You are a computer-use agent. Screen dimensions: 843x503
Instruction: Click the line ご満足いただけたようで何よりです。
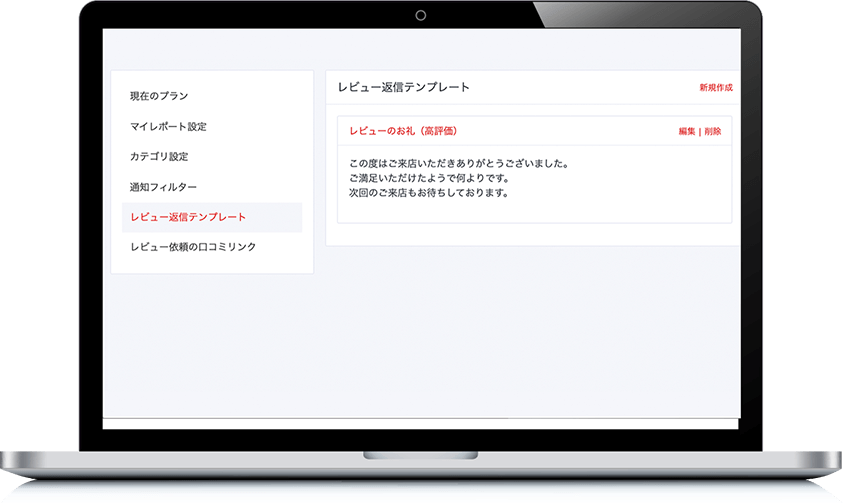point(429,178)
